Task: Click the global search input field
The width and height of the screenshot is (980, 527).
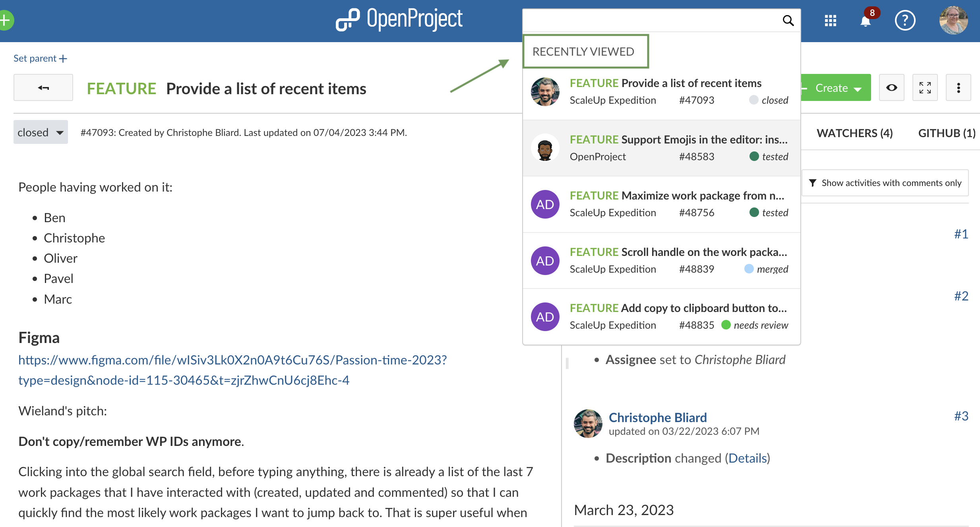Action: click(652, 20)
